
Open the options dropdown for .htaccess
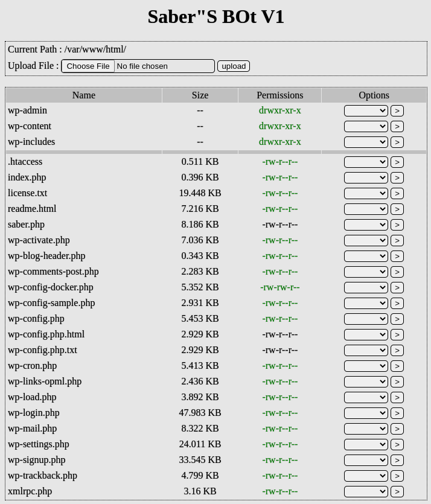pyautogui.click(x=366, y=162)
